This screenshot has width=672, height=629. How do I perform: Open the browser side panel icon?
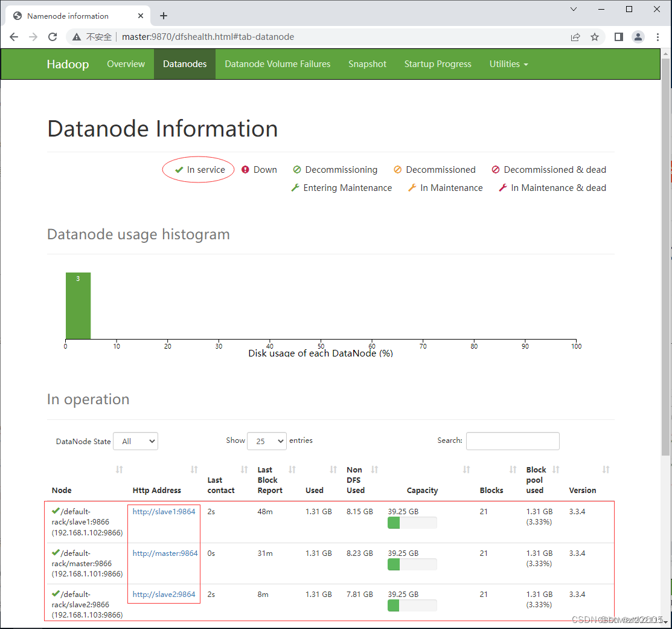tap(618, 37)
